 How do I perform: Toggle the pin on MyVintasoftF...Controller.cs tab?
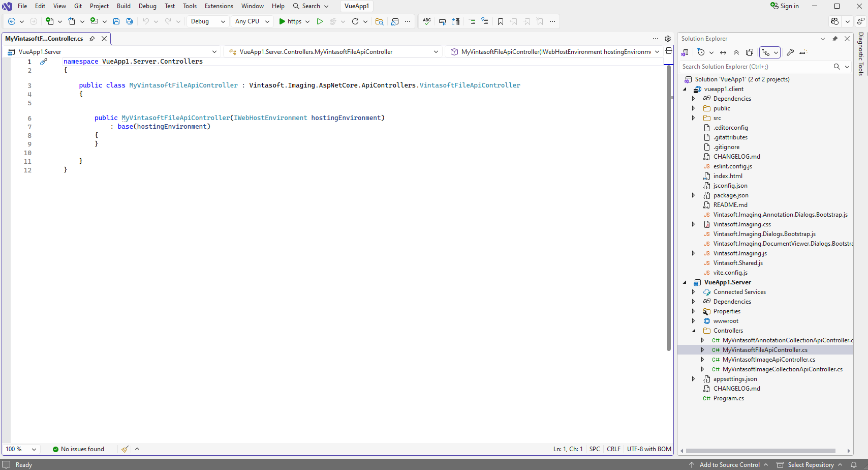pos(92,39)
